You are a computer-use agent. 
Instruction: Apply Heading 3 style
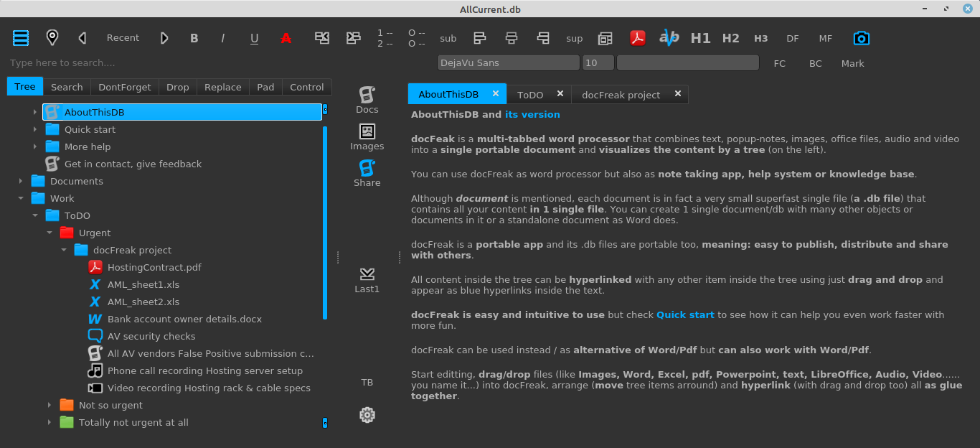760,39
